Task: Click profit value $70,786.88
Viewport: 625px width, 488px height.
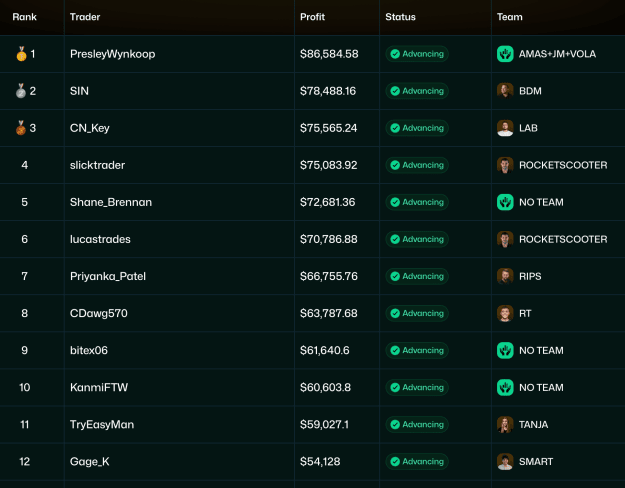Action: tap(329, 239)
